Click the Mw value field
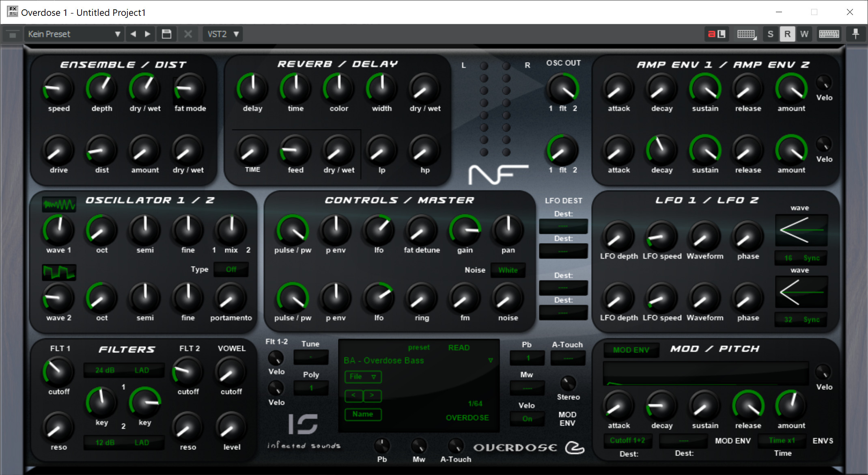This screenshot has height=475, width=868. pyautogui.click(x=527, y=388)
